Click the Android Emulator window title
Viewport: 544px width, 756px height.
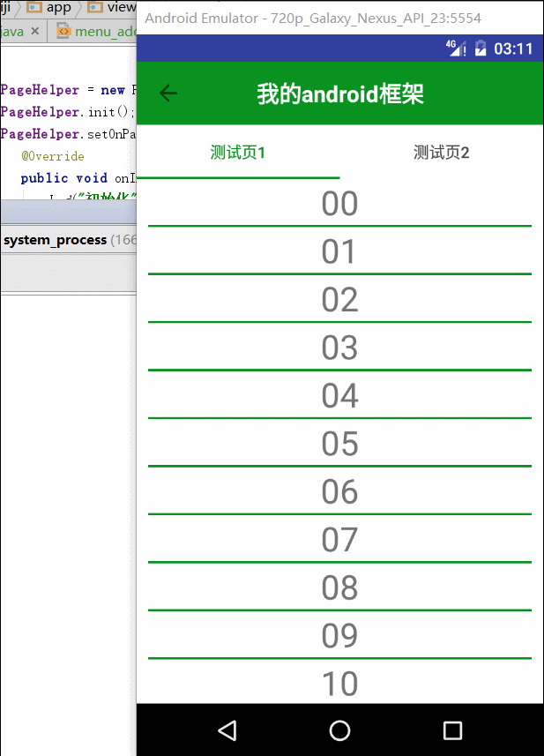[313, 19]
